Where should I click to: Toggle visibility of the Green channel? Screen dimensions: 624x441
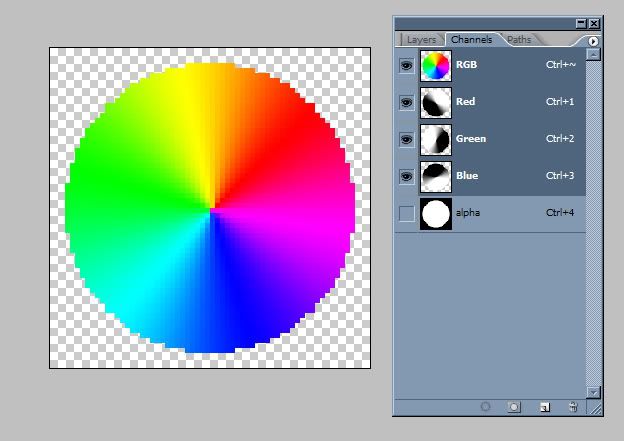click(x=406, y=139)
